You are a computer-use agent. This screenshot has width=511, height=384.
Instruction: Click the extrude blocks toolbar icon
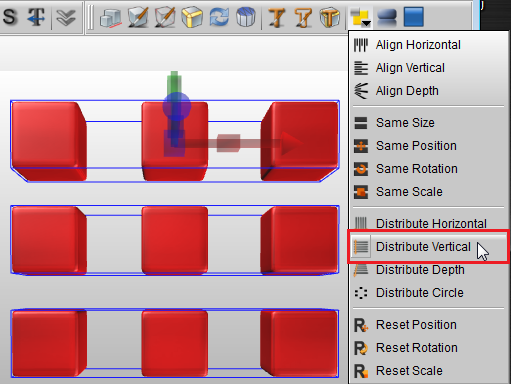coord(111,17)
